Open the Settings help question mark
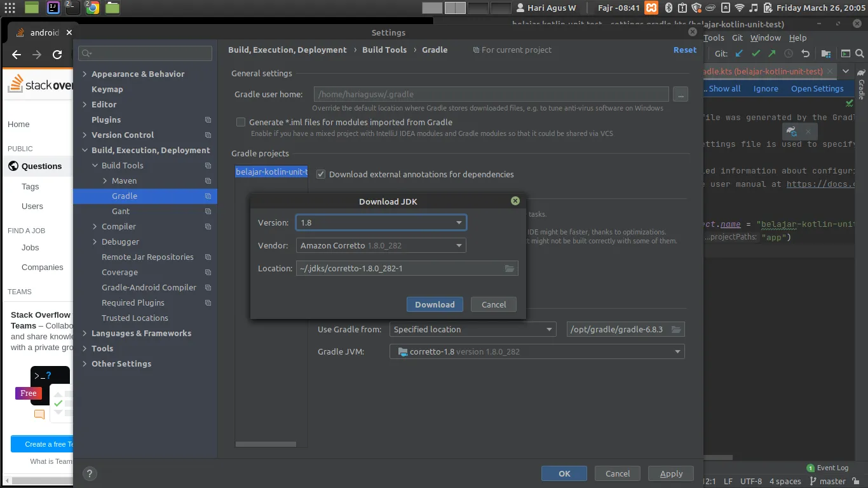868x488 pixels. [x=90, y=473]
